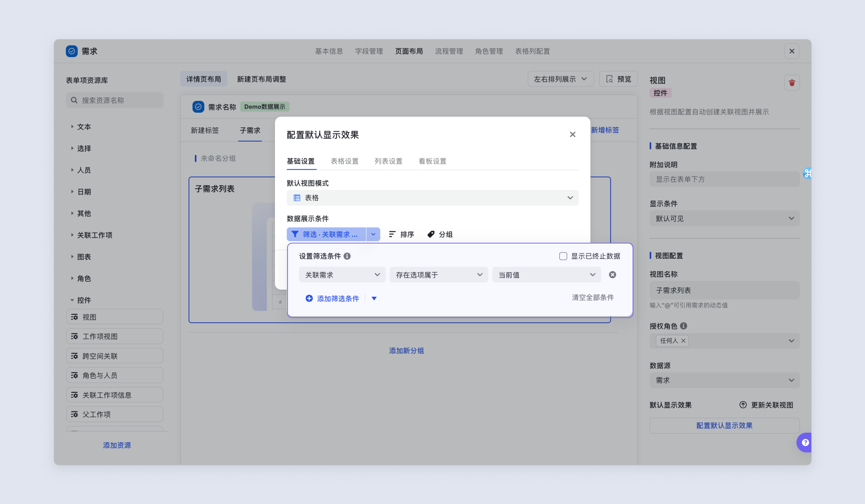Click the 添加新分组 link

406,351
